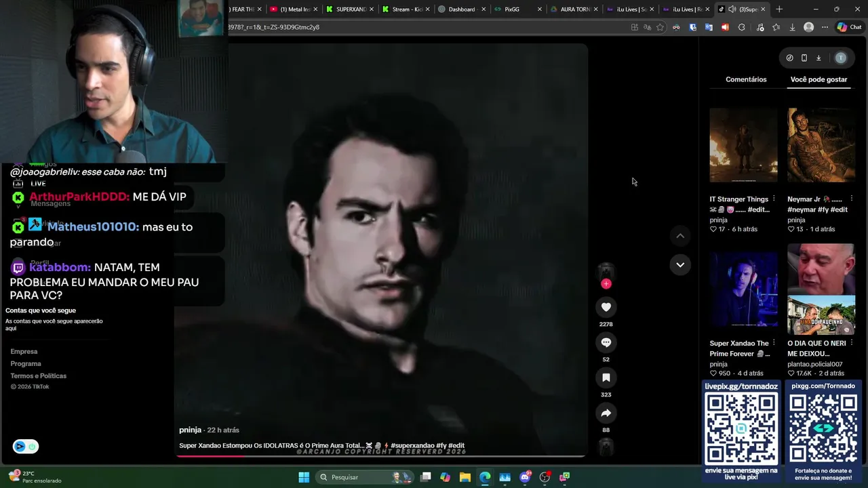Image resolution: width=868 pixels, height=488 pixels.
Task: Open the phone app icon in TikTok header
Action: click(x=804, y=58)
